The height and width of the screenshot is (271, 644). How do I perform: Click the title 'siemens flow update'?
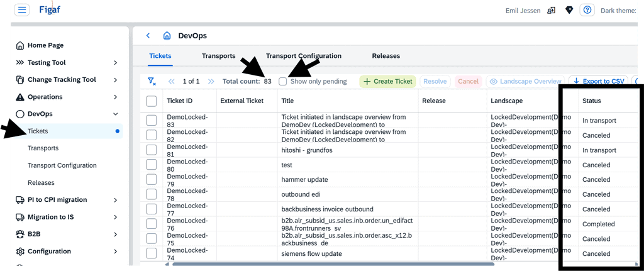coord(311,254)
